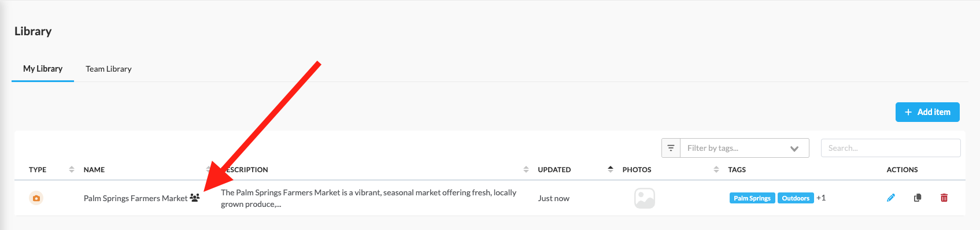Delete the item with the red trash icon

pyautogui.click(x=944, y=198)
